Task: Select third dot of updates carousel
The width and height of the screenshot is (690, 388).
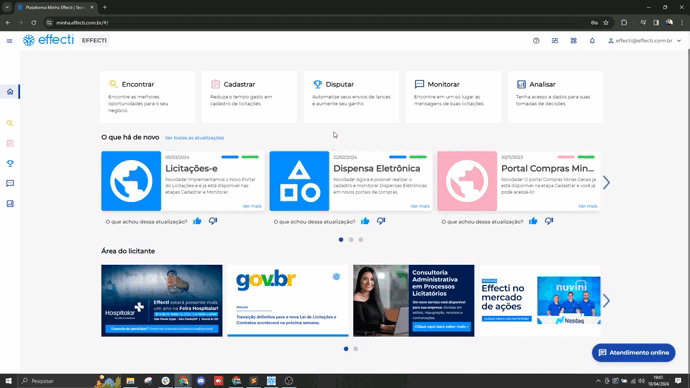Action: [361, 240]
